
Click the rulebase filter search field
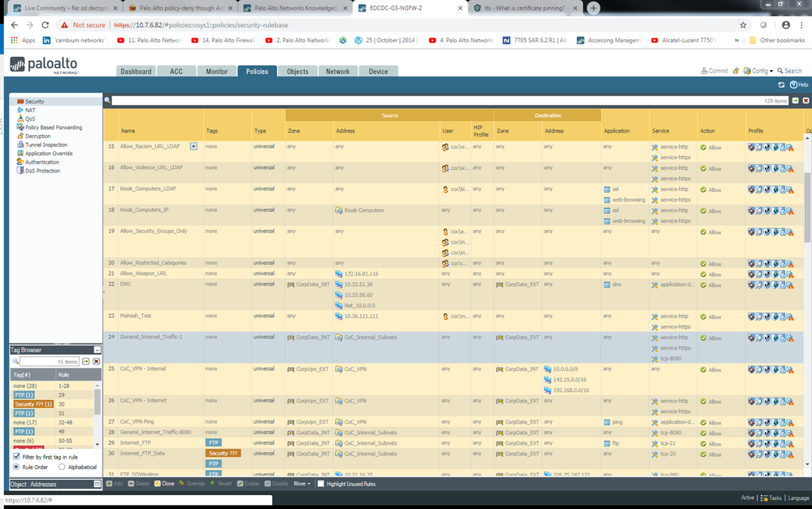[x=449, y=101]
